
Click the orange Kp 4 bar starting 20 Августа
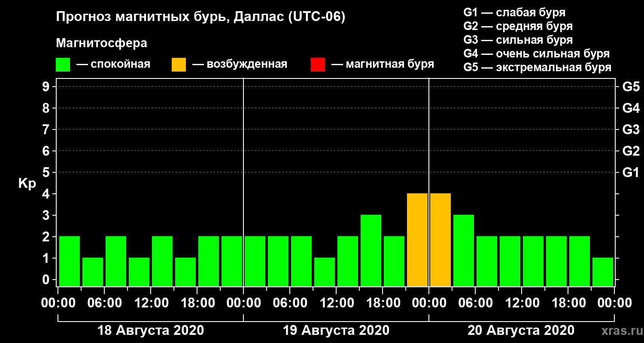click(440, 240)
